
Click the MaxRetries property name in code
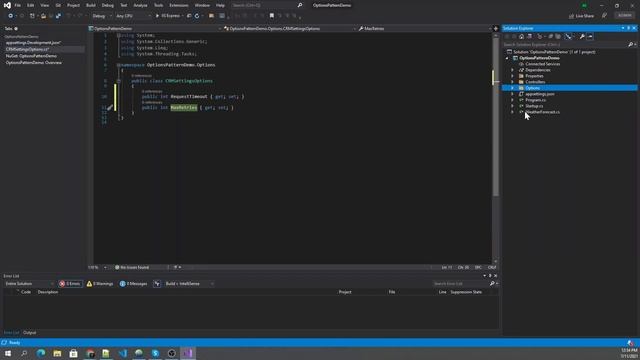pos(184,108)
